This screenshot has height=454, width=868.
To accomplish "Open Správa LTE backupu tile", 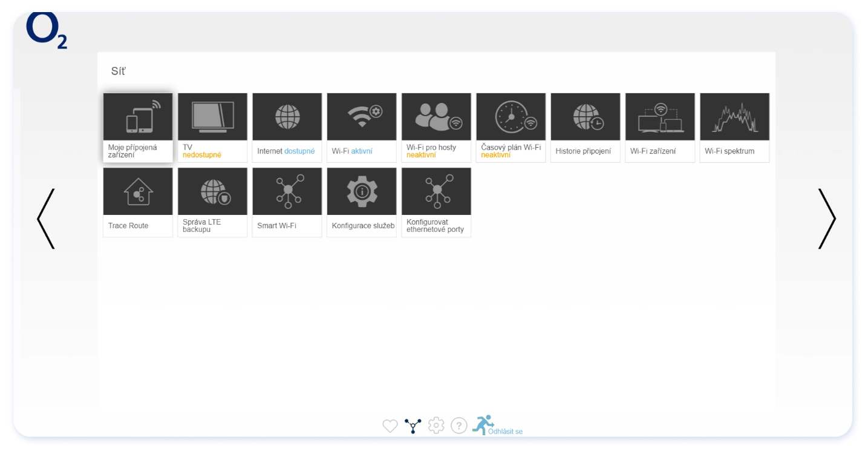I will point(212,202).
